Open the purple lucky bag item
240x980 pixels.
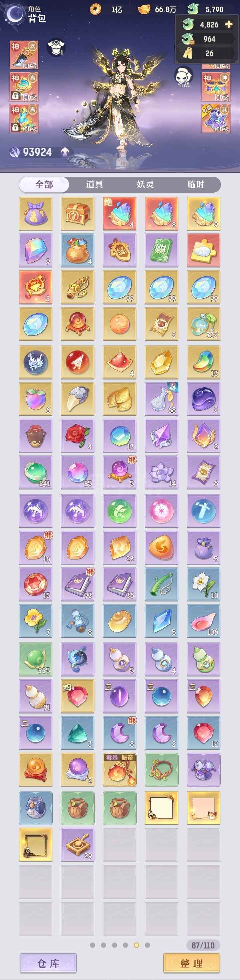pyautogui.click(x=36, y=213)
